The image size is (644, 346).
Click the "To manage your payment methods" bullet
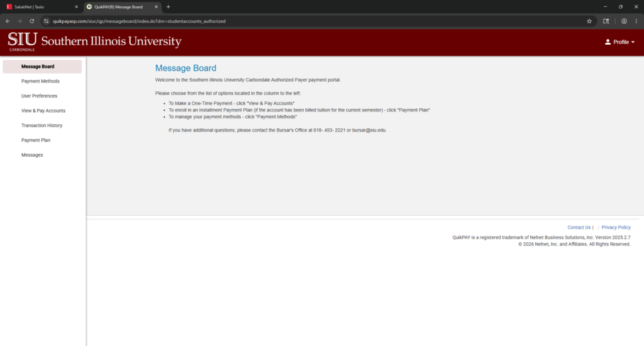click(x=233, y=117)
